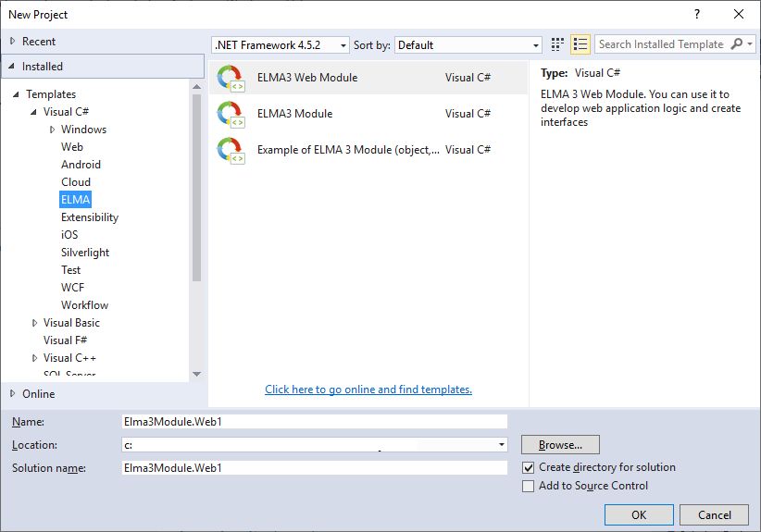Expand the Visual Basic tree node

click(34, 323)
